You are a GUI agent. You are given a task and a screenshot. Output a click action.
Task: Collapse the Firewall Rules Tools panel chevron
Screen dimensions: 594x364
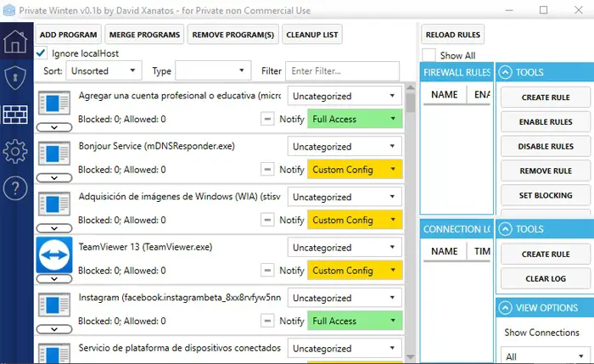point(506,72)
